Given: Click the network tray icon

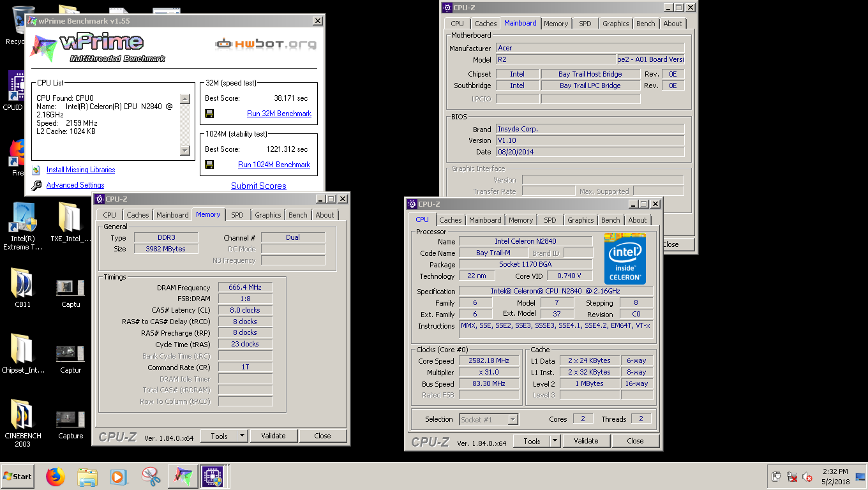Looking at the screenshot, I should point(792,477).
